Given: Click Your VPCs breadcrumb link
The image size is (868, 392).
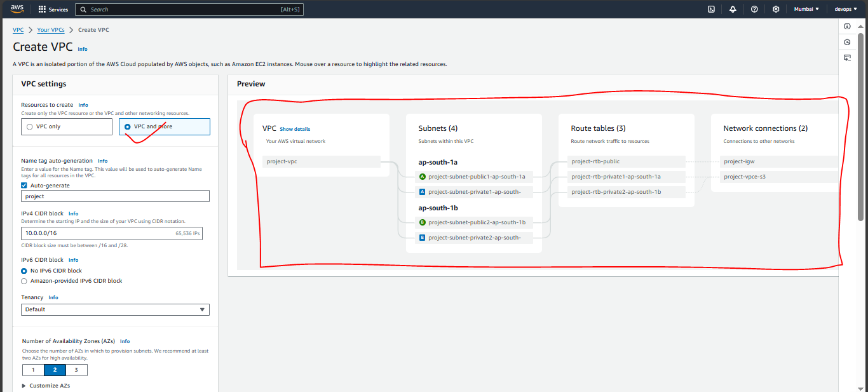Looking at the screenshot, I should point(51,30).
